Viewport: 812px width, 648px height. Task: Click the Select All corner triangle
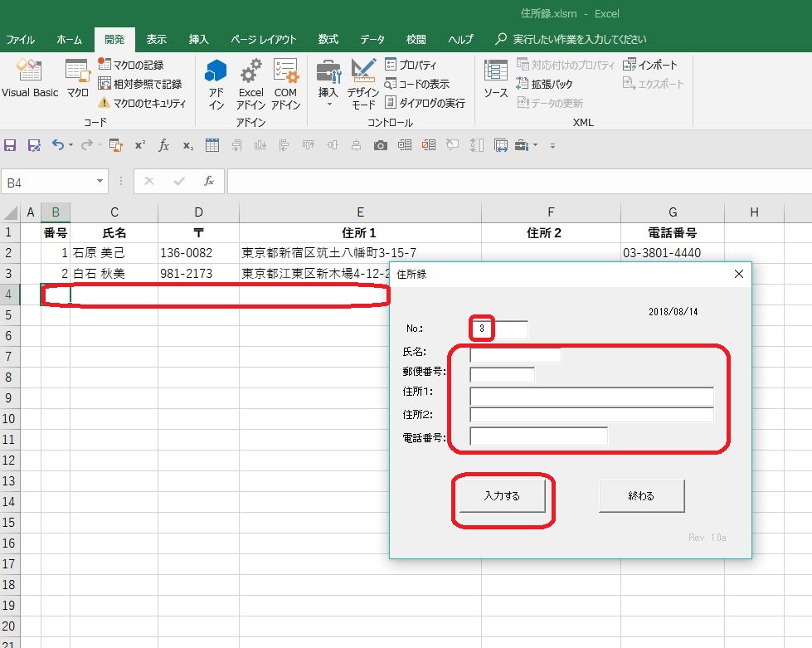pos(10,212)
